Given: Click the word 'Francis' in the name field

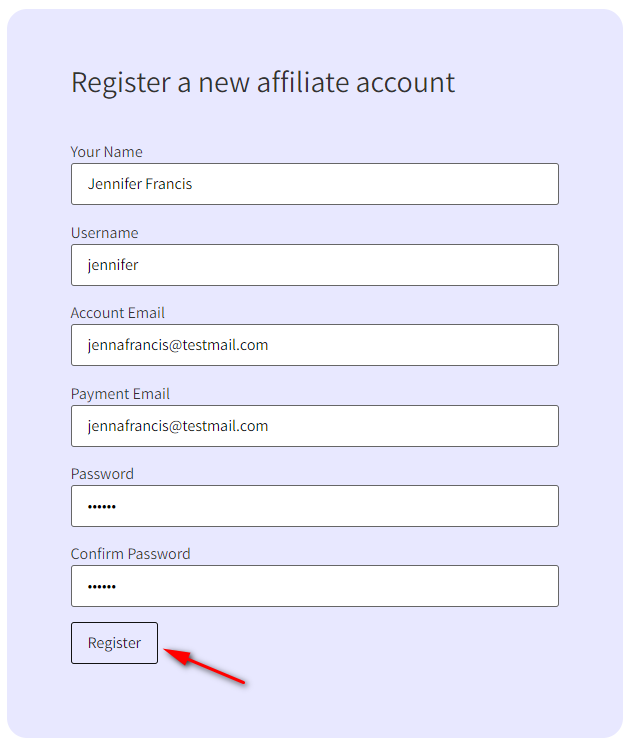Looking at the screenshot, I should (169, 184).
